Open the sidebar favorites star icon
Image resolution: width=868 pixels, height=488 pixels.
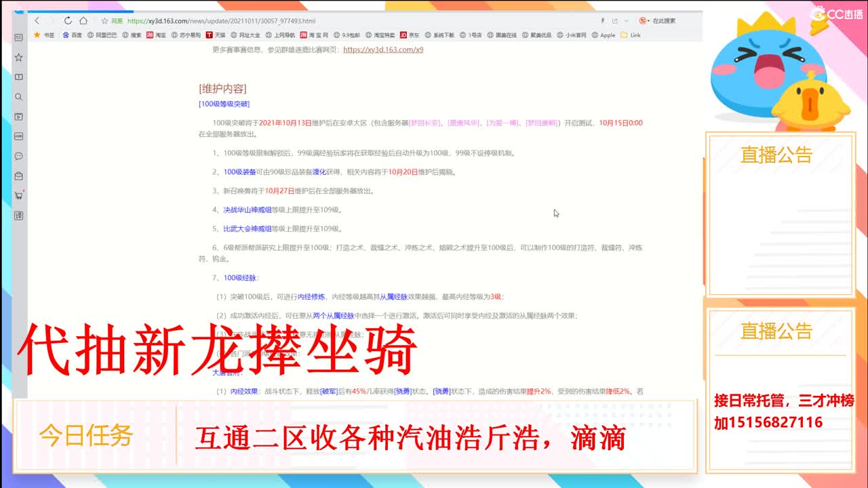(19, 58)
